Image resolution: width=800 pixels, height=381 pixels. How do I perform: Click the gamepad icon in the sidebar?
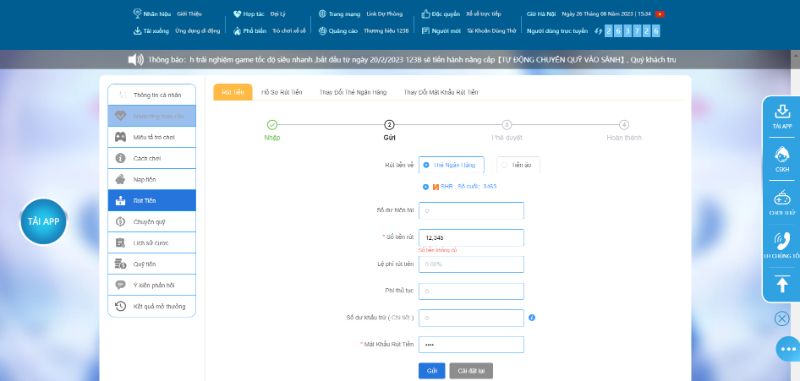coord(120,137)
